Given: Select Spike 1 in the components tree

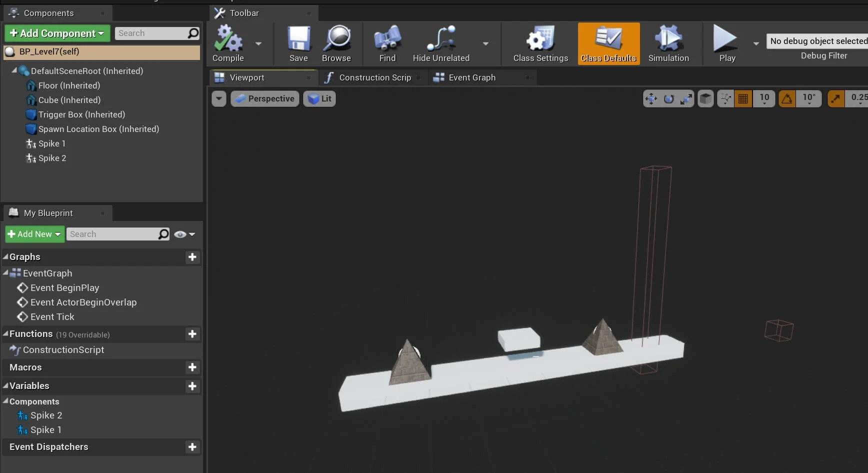Looking at the screenshot, I should (x=51, y=143).
